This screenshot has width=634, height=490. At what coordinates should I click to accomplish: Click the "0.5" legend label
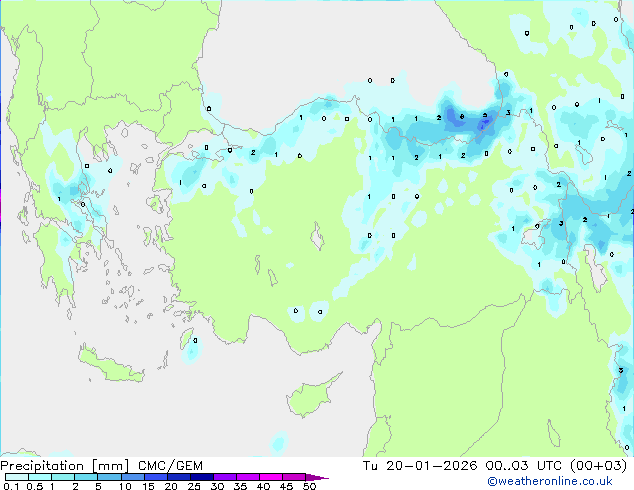coord(34,486)
